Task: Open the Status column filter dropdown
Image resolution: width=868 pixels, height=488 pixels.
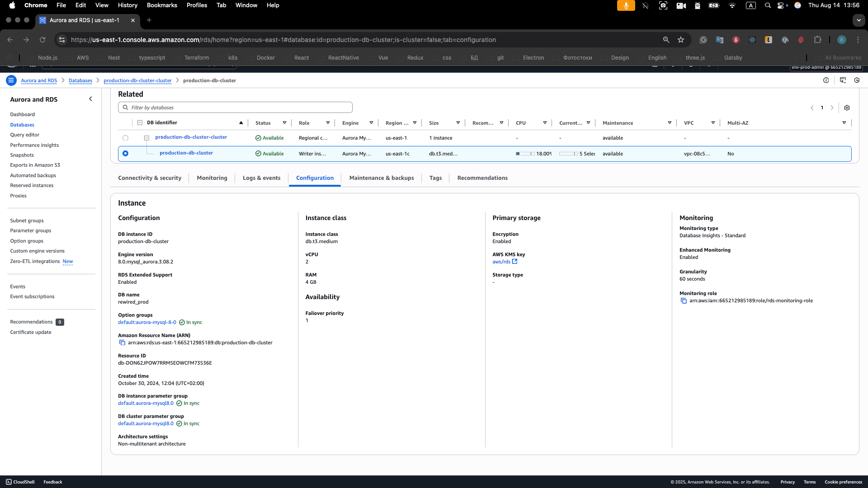Action: [285, 122]
